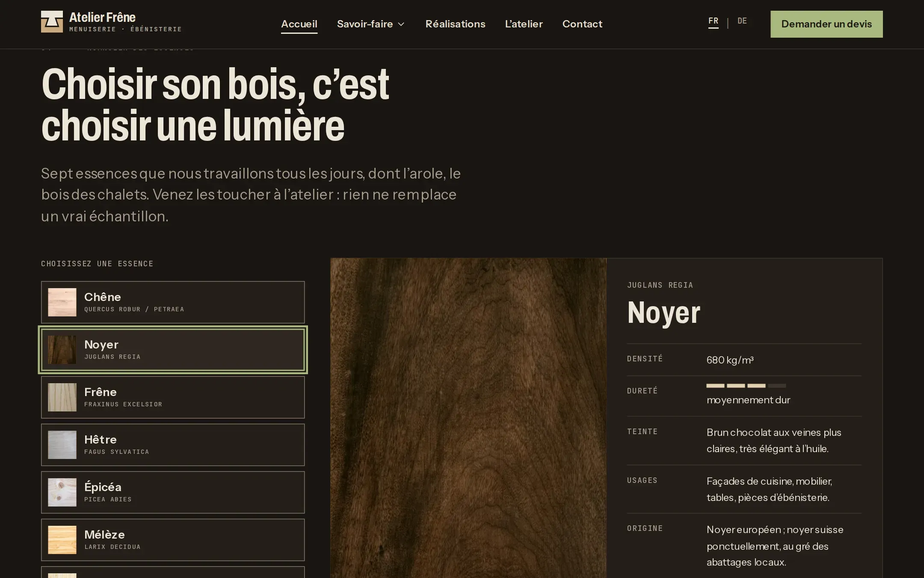Click the 'MENUISERIE · ÉBÉNISTERIE' tagline
This screenshot has width=924, height=578.
pos(125,29)
